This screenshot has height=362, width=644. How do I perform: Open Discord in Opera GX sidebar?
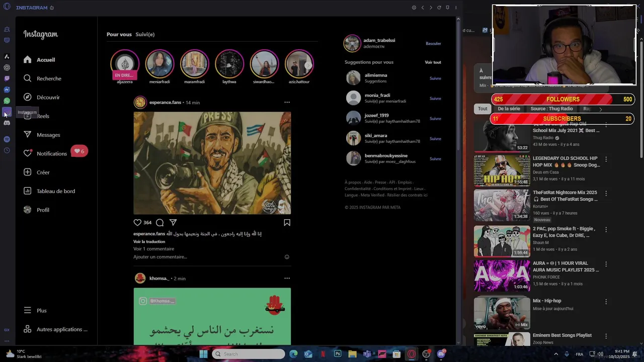coord(7,123)
